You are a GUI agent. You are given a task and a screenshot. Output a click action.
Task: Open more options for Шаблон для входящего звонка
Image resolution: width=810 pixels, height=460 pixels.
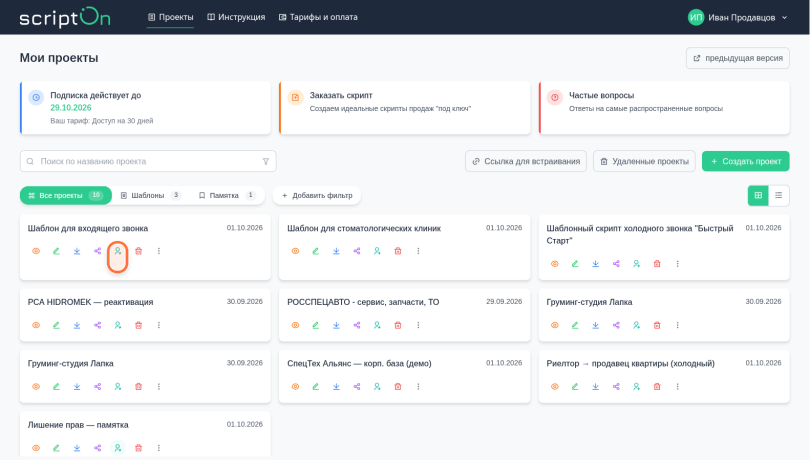tap(159, 251)
